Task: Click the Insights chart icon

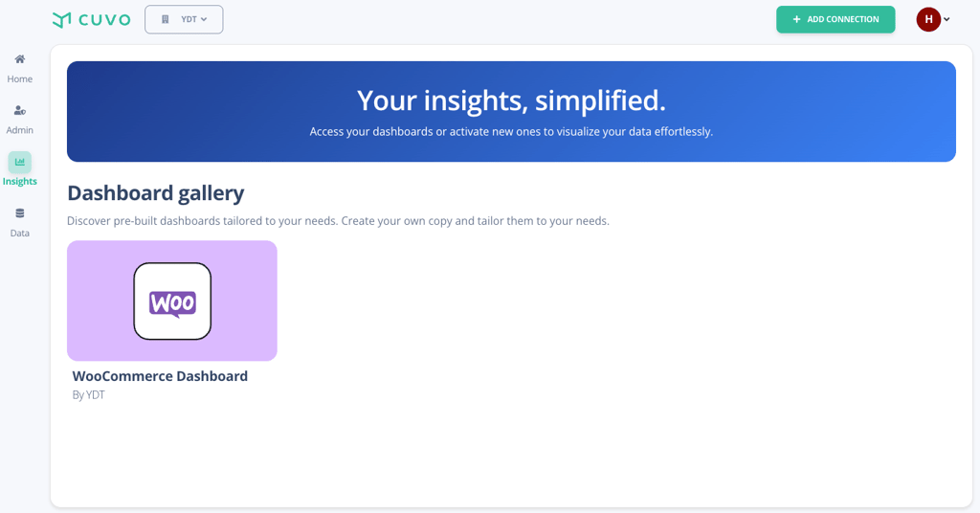Action: coord(20,162)
